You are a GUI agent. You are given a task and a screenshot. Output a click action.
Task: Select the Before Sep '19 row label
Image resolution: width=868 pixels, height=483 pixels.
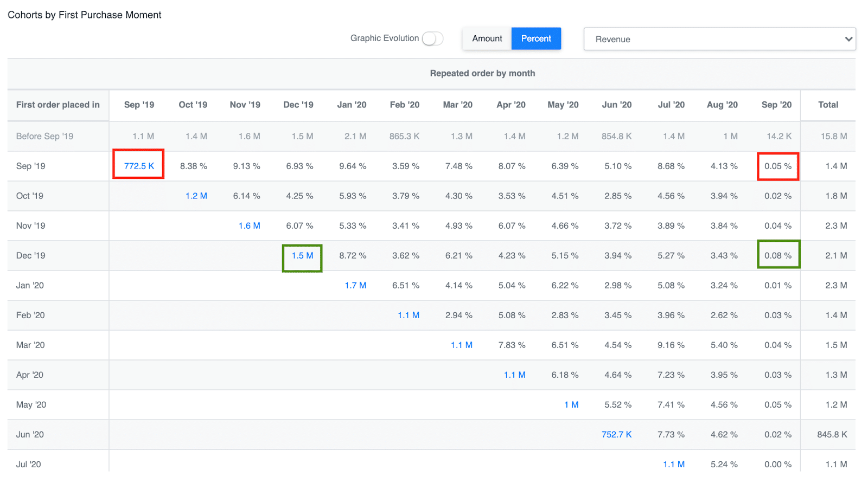[44, 136]
